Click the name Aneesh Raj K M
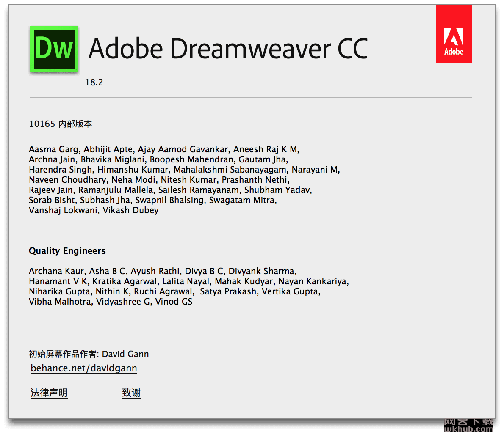 pos(266,149)
